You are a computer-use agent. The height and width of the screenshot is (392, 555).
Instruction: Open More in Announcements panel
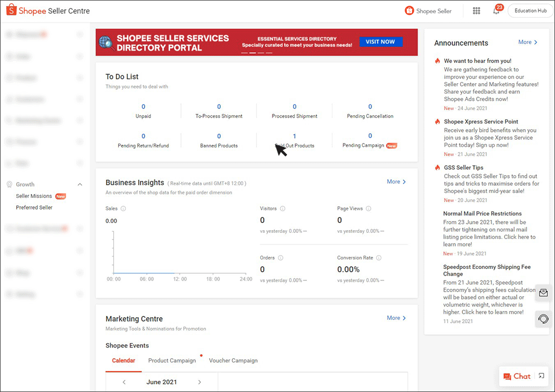pyautogui.click(x=528, y=42)
